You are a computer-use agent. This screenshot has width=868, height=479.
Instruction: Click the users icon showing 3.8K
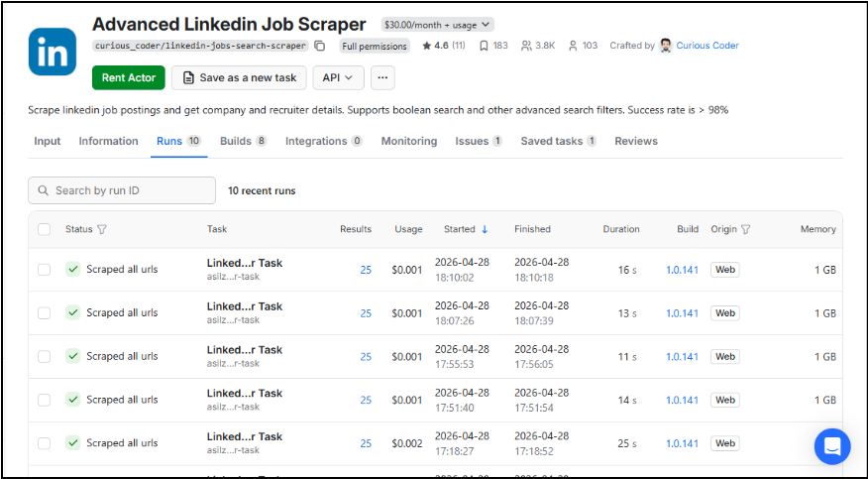526,46
